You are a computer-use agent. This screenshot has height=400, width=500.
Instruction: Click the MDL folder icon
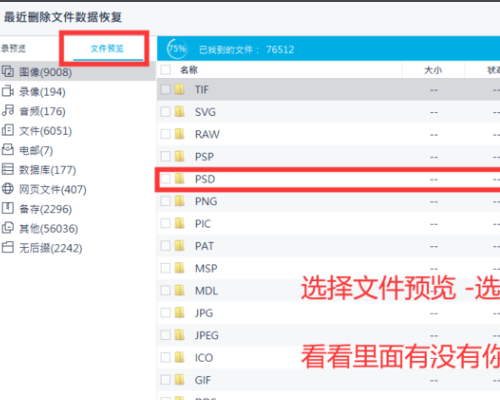pos(180,290)
